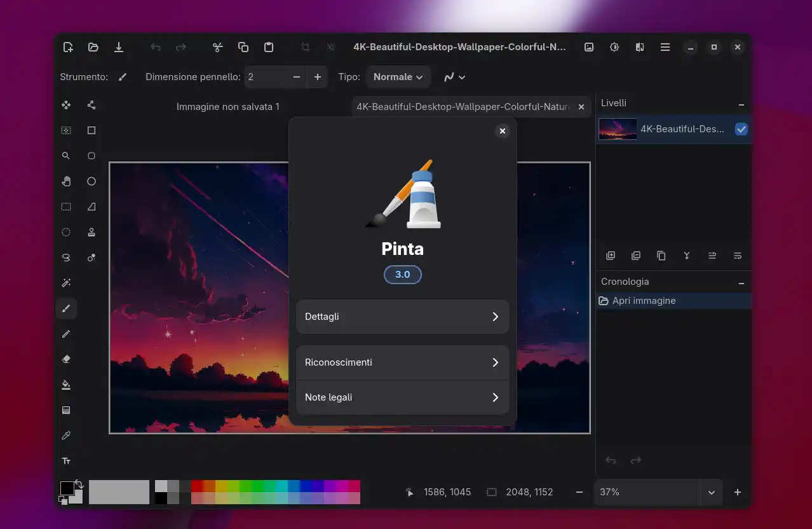Cut selection with the scissors icon
812x529 pixels.
218,47
